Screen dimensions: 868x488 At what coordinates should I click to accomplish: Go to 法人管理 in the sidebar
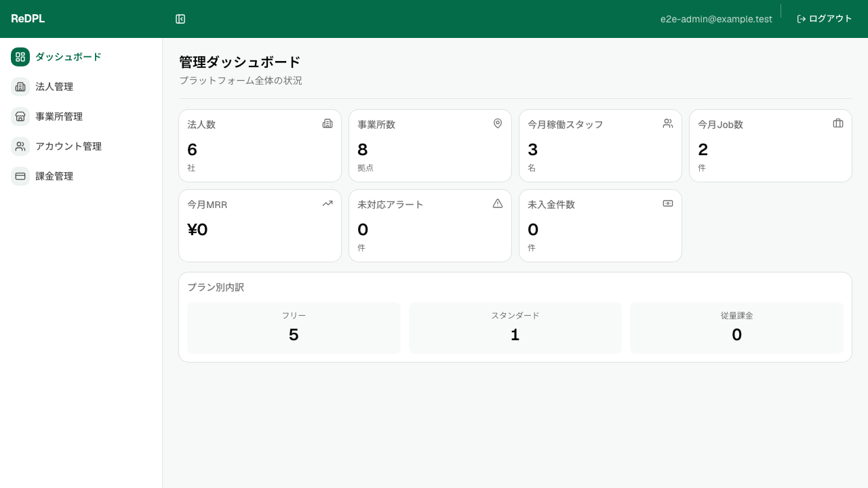pos(81,87)
